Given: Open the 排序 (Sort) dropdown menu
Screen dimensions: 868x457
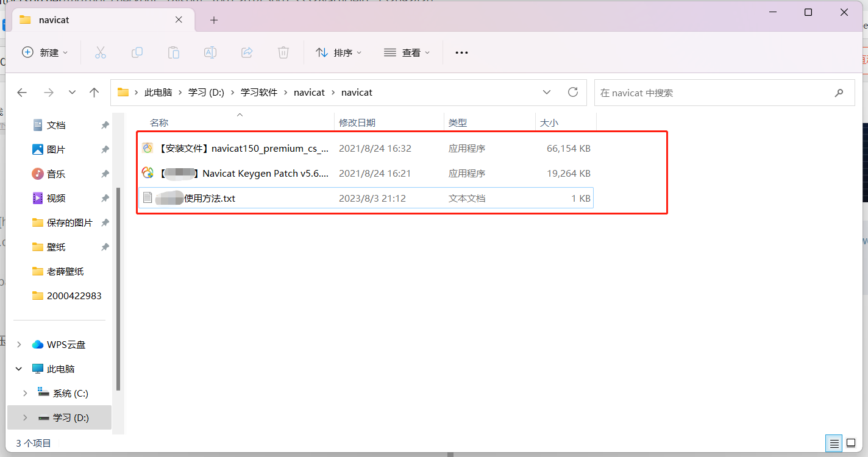Looking at the screenshot, I should [x=339, y=52].
